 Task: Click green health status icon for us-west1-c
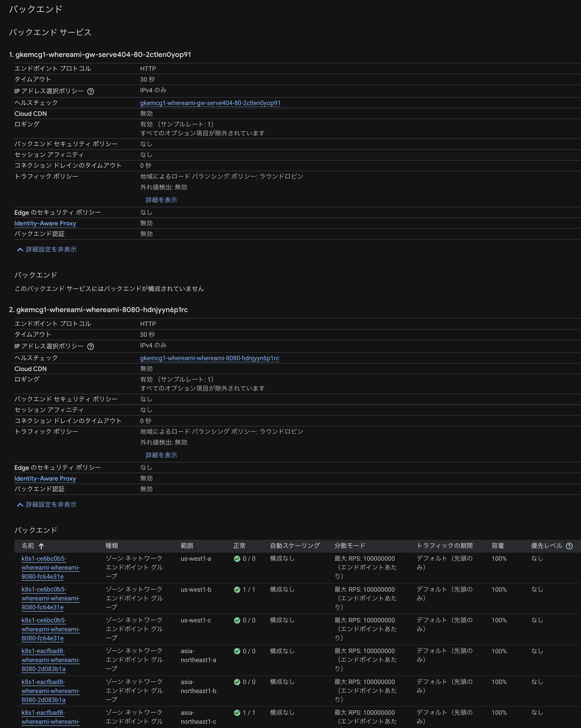point(237,620)
